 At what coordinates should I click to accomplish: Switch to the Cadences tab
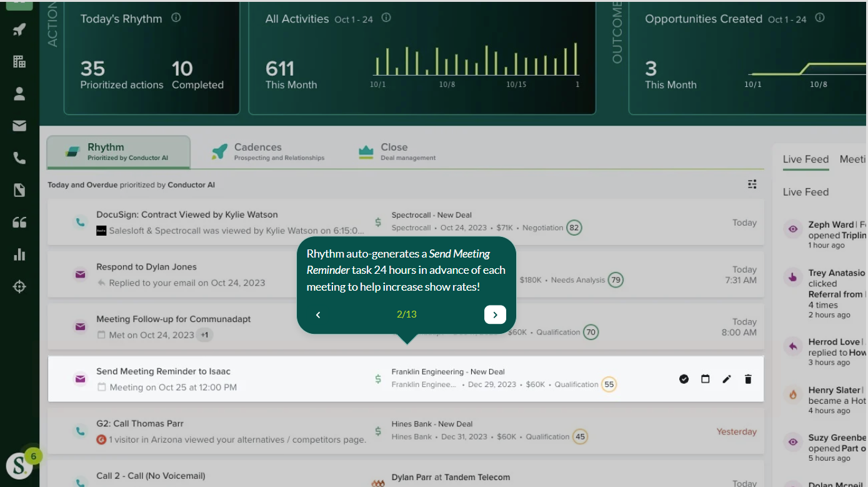pos(268,152)
